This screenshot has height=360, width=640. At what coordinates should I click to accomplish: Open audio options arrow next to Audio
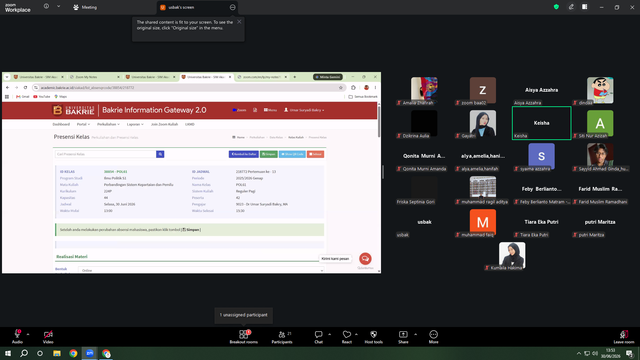coord(28,334)
